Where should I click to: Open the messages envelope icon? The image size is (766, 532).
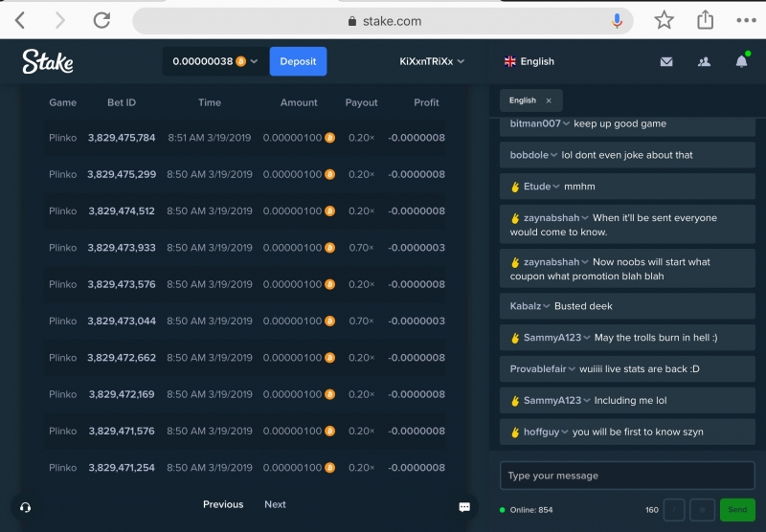[666, 61]
